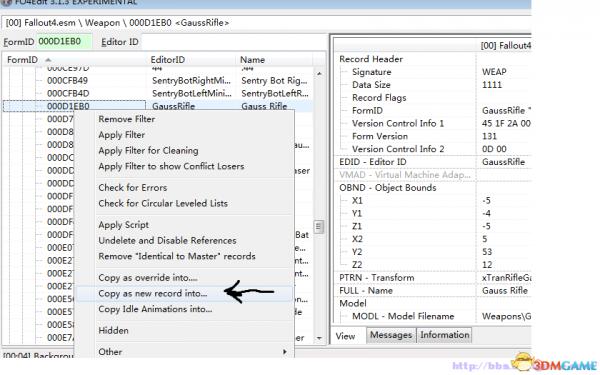Switch to the Messages tab
The height and width of the screenshot is (375, 600).
pyautogui.click(x=391, y=335)
